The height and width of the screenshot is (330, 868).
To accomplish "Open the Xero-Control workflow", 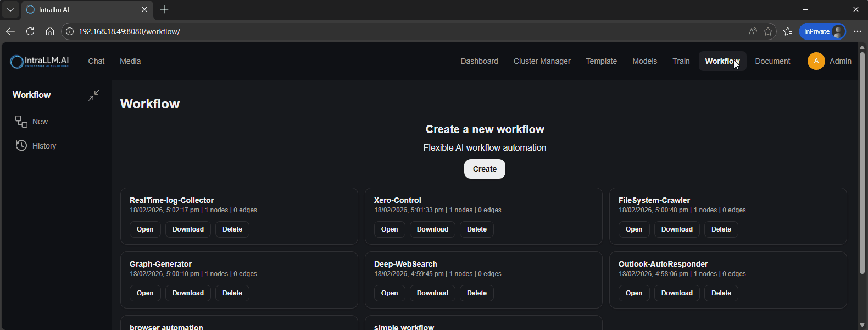I will click(390, 229).
